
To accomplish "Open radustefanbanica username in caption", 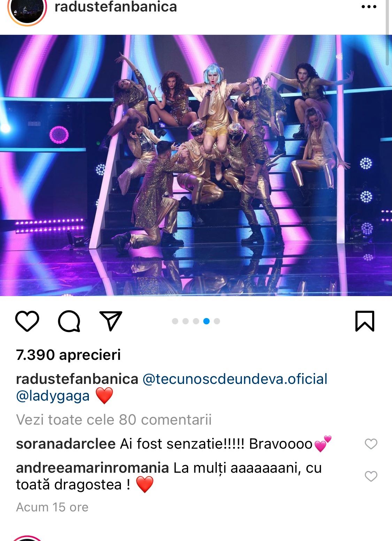I will [x=77, y=379].
